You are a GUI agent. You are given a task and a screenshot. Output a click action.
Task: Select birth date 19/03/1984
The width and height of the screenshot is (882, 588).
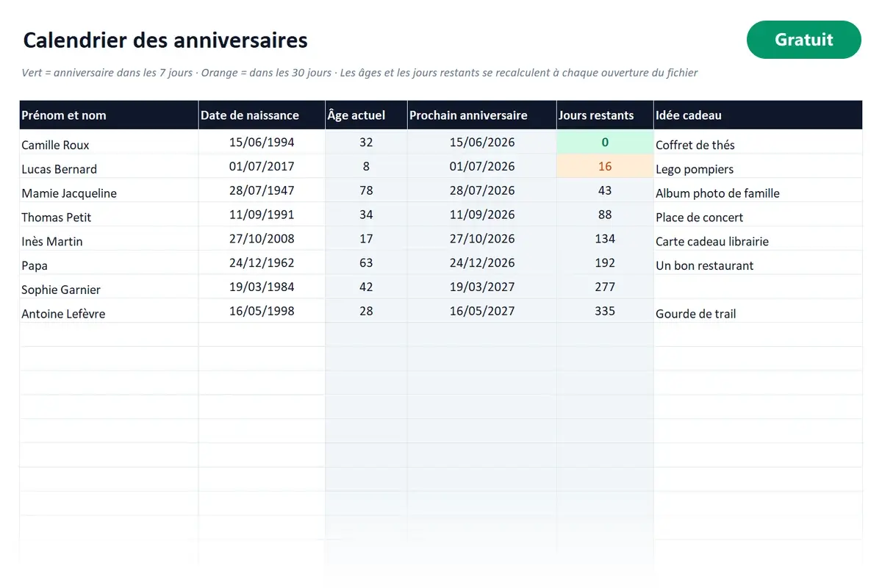[262, 287]
